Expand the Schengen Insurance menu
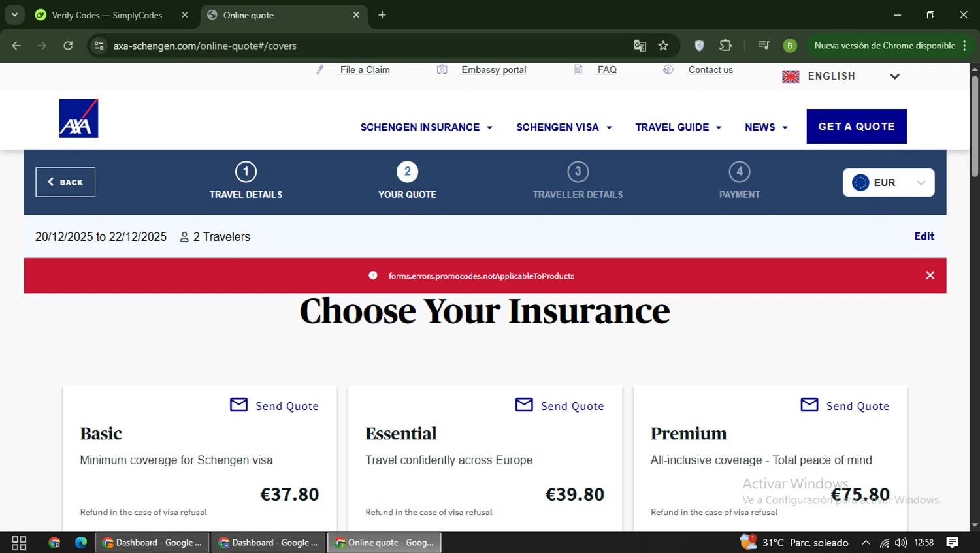 pos(427,127)
